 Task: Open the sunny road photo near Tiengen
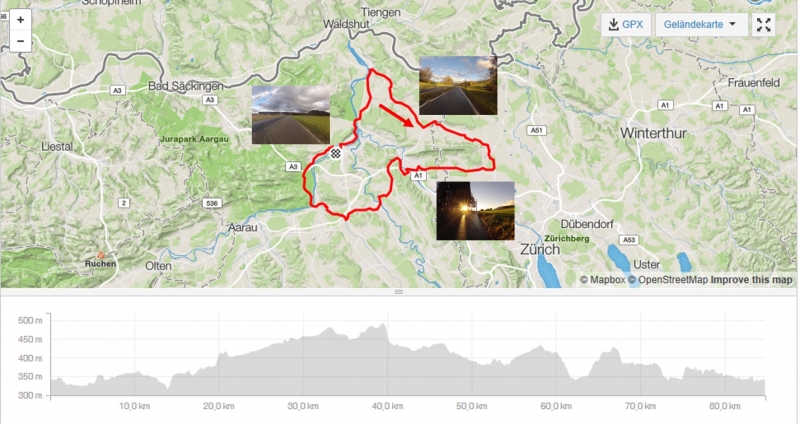click(458, 85)
